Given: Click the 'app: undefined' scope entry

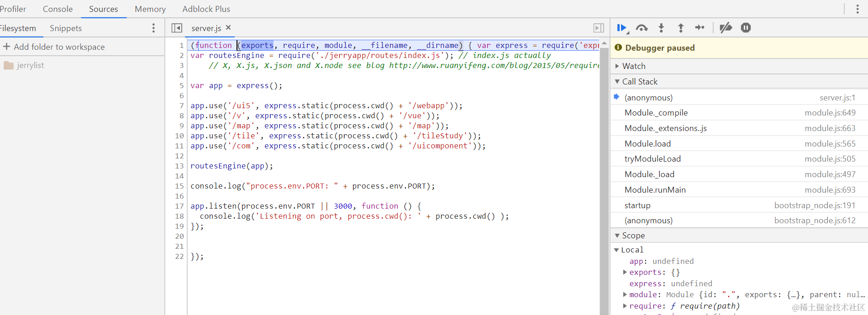Looking at the screenshot, I should pos(661,261).
